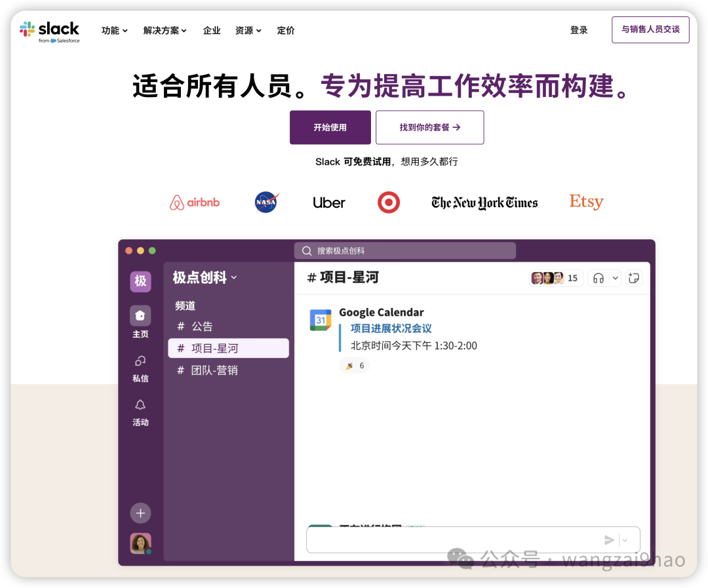708x588 pixels.
Task: Expand the 资源 dropdown menu
Action: point(248,30)
